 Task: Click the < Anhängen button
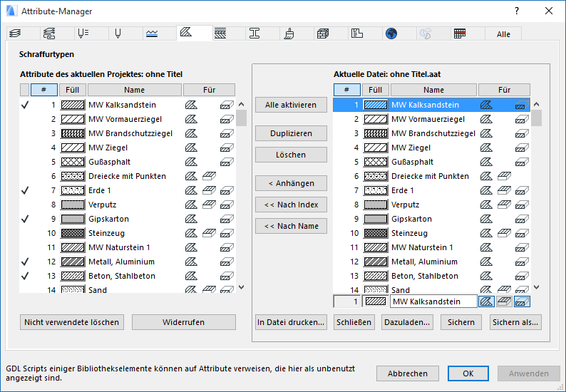tap(291, 183)
